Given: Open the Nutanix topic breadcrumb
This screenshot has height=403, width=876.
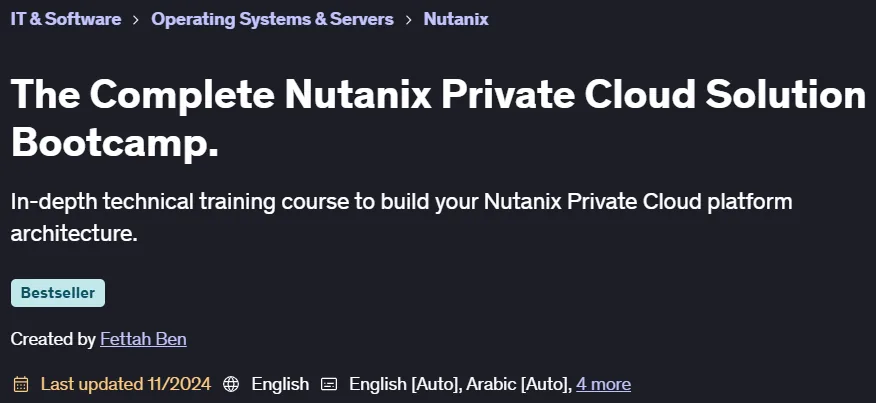Looking at the screenshot, I should point(456,19).
